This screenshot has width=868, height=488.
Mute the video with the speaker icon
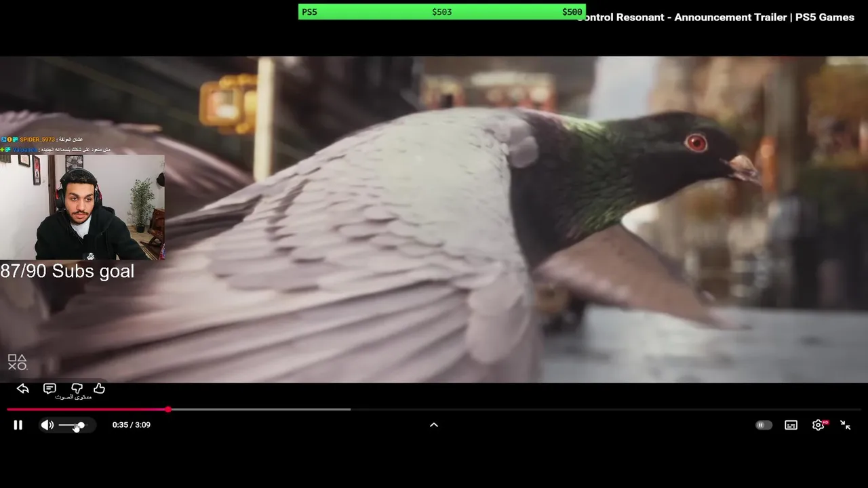point(47,425)
